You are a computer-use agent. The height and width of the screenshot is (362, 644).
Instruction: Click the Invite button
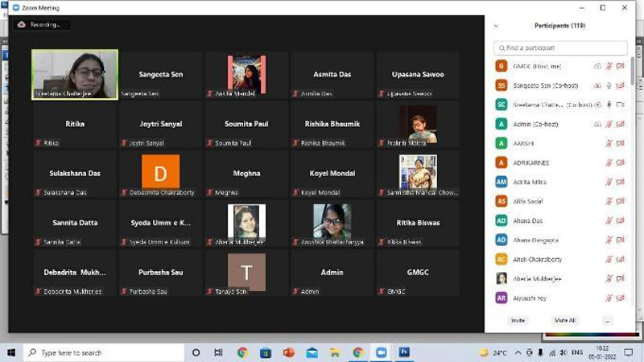[x=518, y=320]
